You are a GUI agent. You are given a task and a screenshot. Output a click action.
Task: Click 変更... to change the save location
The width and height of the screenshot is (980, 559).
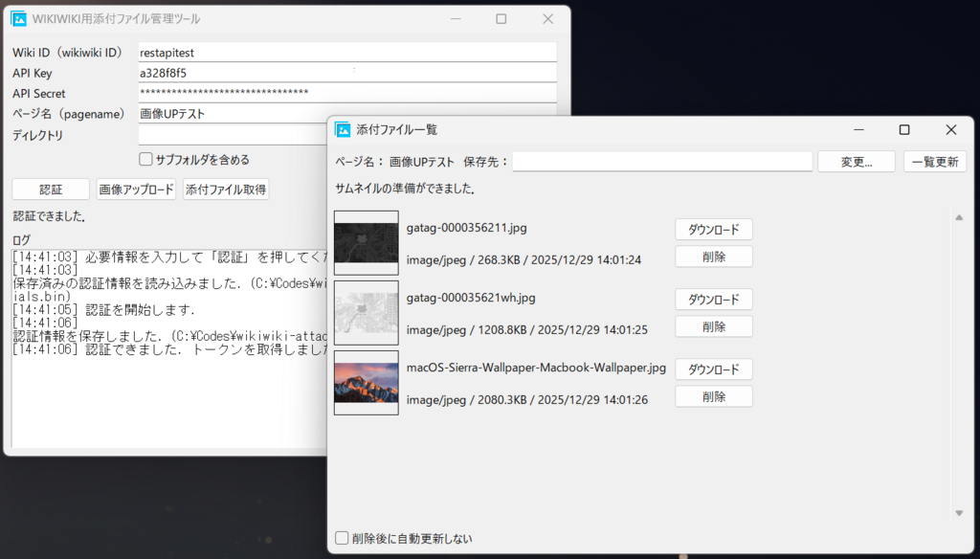pos(857,162)
